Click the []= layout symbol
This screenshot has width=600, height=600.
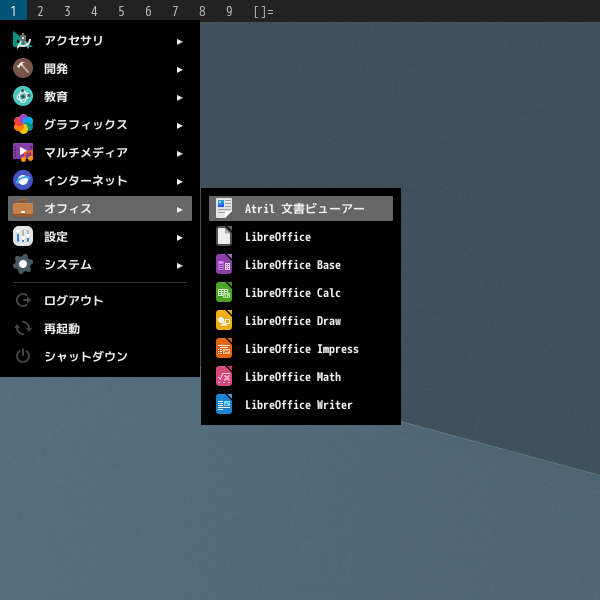tap(264, 11)
